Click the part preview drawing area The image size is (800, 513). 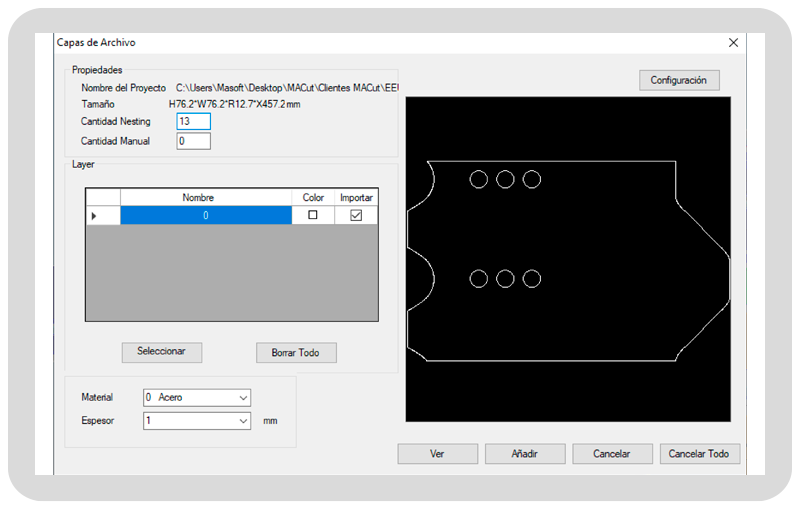pos(567,259)
